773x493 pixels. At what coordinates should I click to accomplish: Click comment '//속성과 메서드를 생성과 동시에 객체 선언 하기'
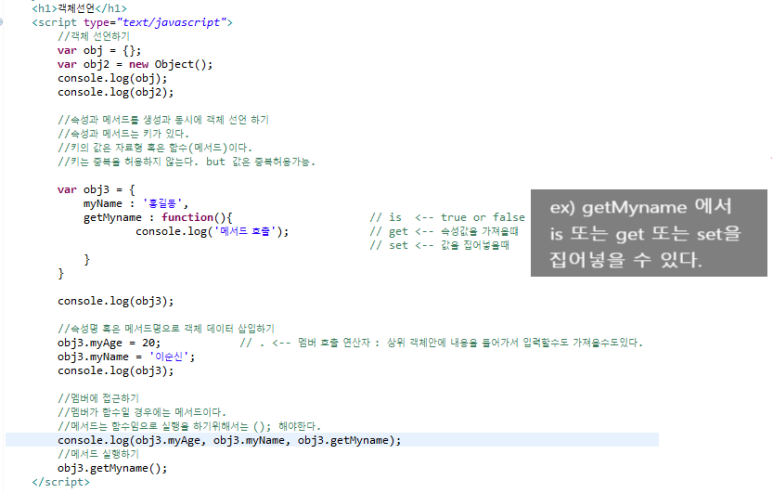(x=163, y=120)
